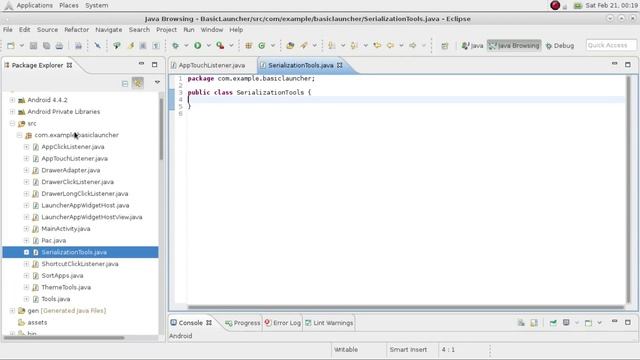Viewport: 640px width, 360px height.
Task: Click the Pin Console icon
Action: [x=553, y=323]
